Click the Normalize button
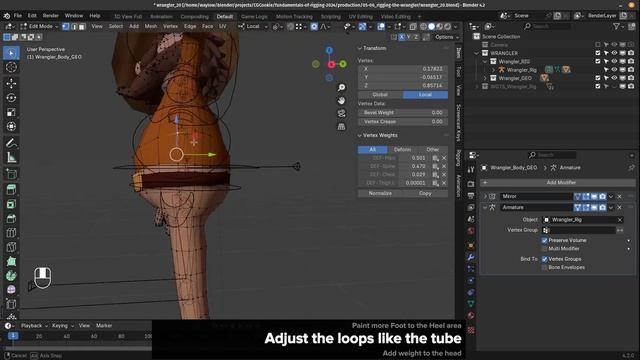This screenshot has width=640, height=360. tap(380, 193)
